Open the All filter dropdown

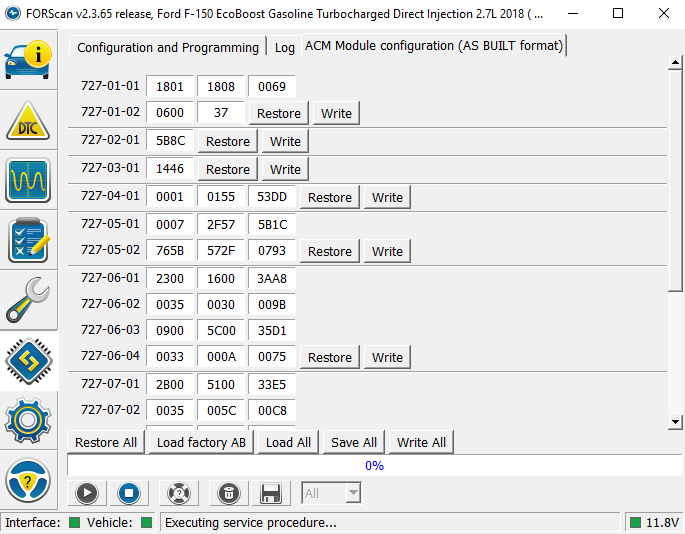[331, 493]
